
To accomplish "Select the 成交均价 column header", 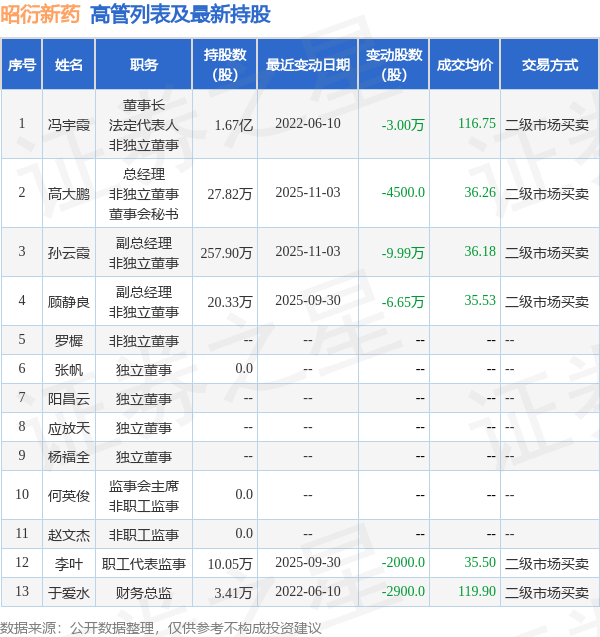I will click(465, 65).
